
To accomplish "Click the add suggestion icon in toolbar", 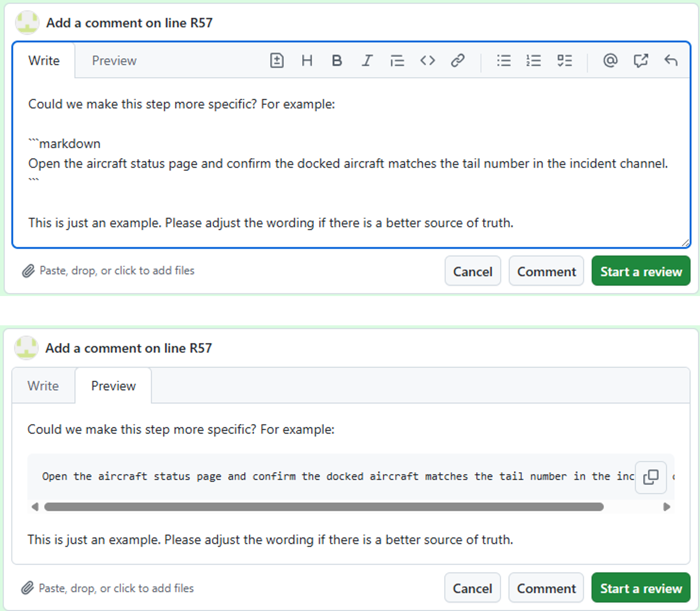I will (277, 61).
